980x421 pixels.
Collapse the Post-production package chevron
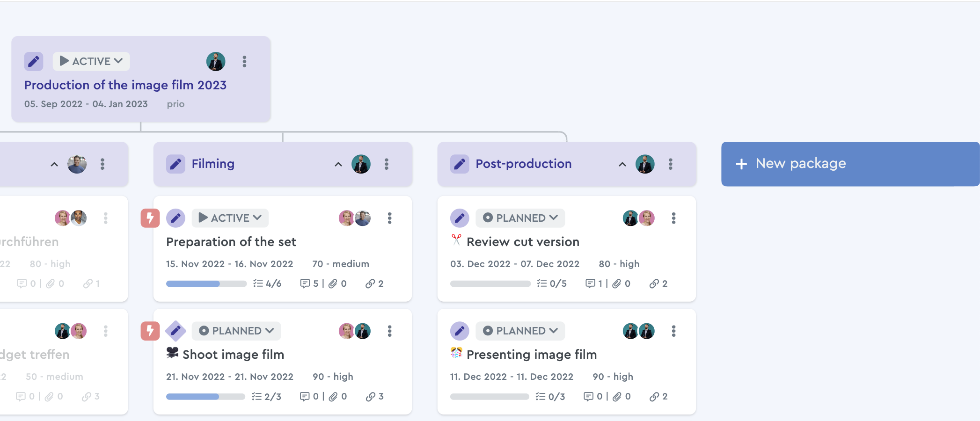click(x=622, y=164)
